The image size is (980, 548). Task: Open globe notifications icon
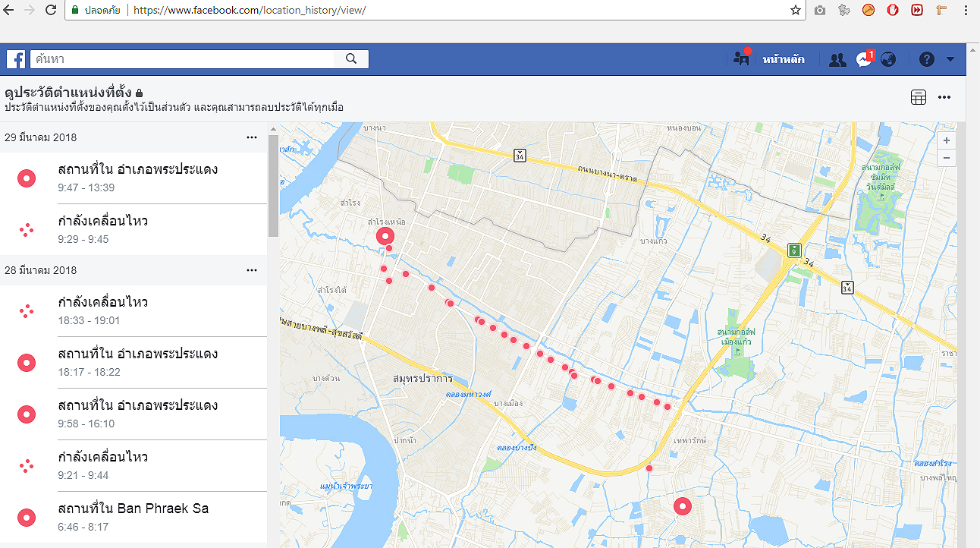coord(888,59)
